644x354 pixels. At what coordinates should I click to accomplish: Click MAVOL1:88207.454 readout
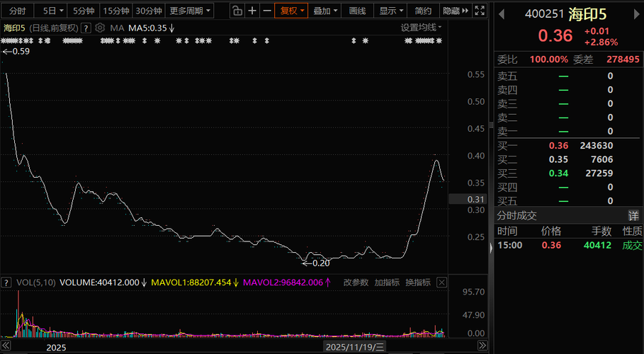[x=195, y=282]
